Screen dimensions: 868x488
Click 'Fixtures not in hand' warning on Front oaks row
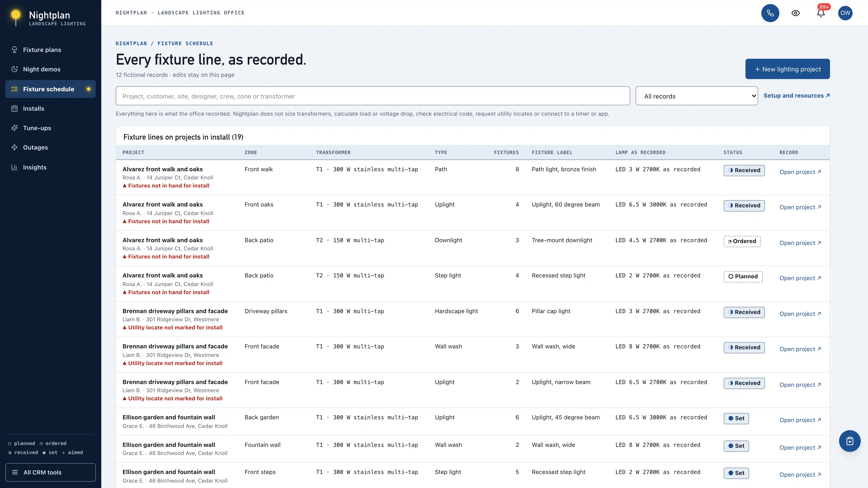[x=166, y=221]
